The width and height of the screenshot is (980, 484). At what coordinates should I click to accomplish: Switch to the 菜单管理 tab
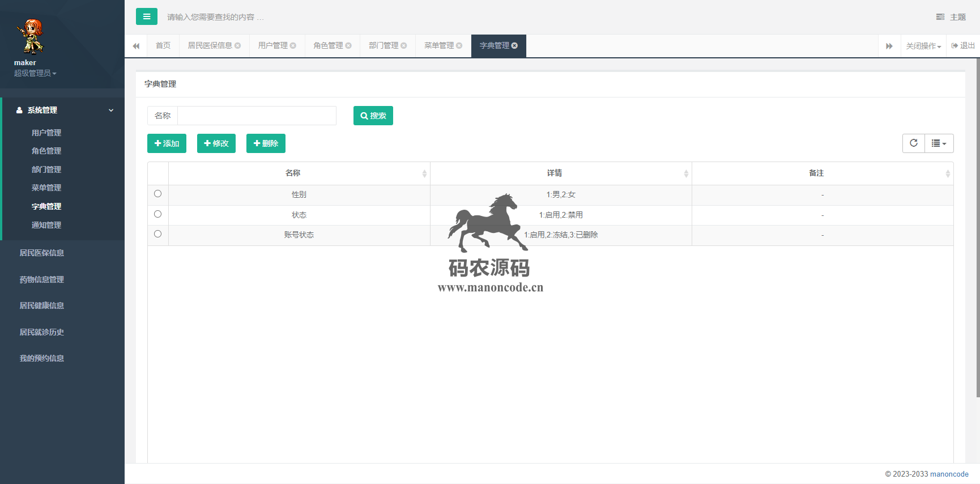tap(439, 46)
